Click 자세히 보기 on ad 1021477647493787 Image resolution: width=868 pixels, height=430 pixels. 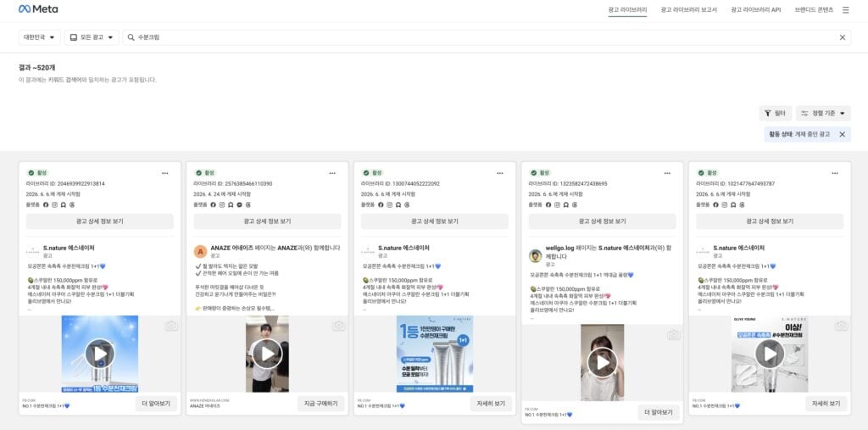[826, 404]
